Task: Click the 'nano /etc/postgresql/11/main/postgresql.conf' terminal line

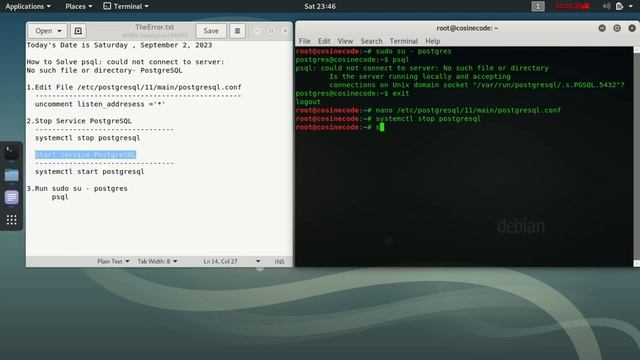Action: [x=429, y=110]
